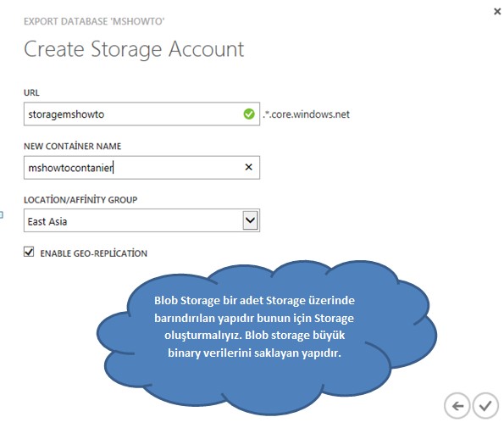This screenshot has height=428, width=504.
Task: Click the Blob Storage description text
Action: tap(254, 326)
